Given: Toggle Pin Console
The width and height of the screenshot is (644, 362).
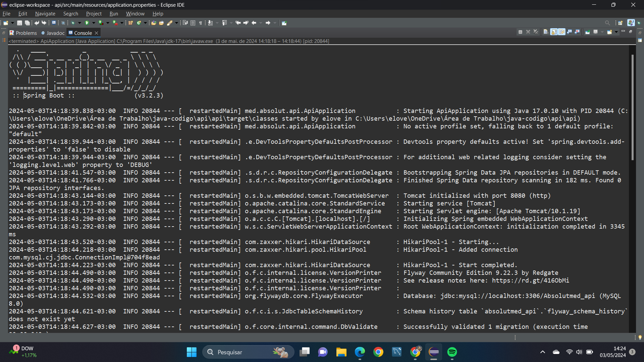Looking at the screenshot, I should pyautogui.click(x=587, y=32).
